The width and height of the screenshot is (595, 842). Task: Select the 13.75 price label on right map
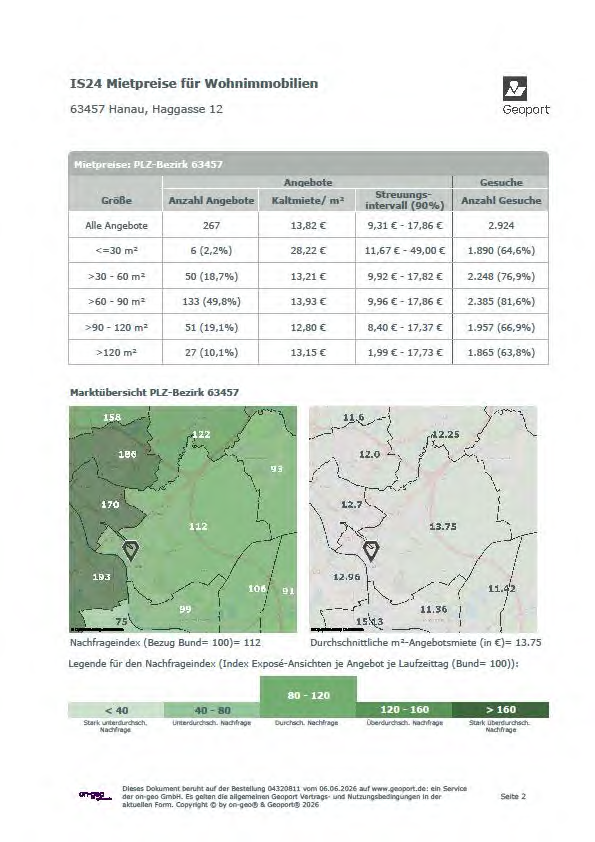click(x=443, y=526)
